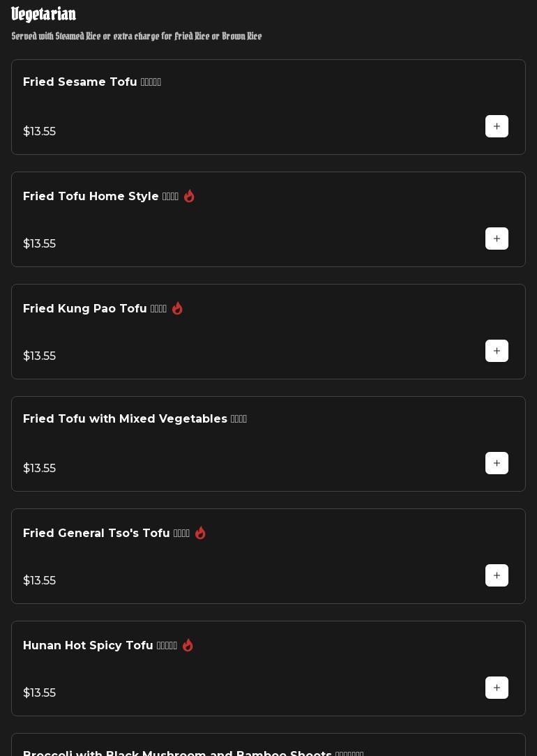This screenshot has height=756, width=537.
Task: Add Fried Kung Pao Tofu with plus icon
Action: (497, 351)
